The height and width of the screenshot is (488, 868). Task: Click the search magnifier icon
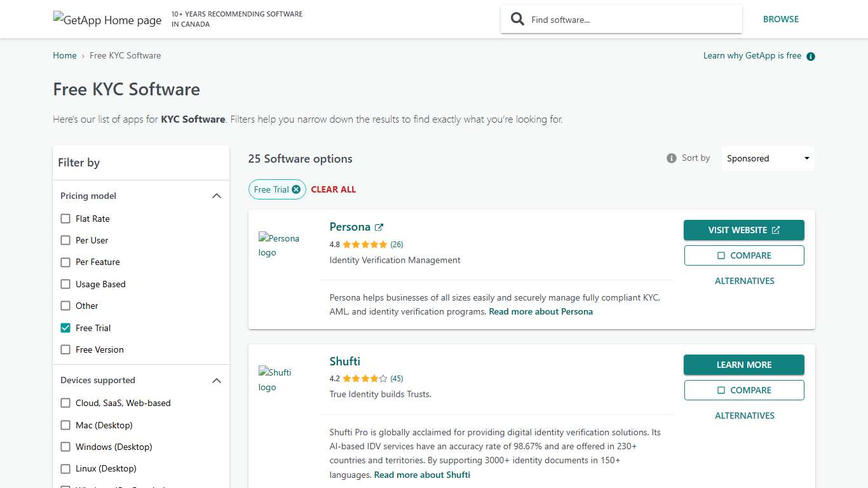pyautogui.click(x=517, y=18)
